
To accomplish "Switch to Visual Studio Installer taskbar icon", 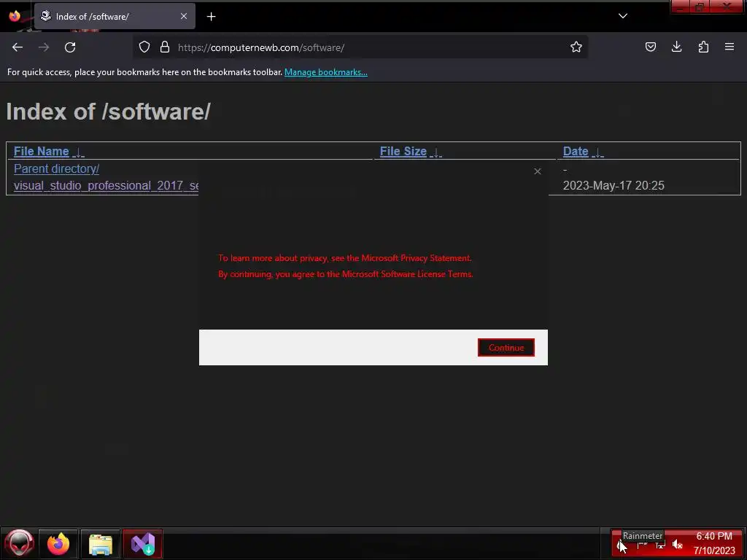I will coord(143,544).
